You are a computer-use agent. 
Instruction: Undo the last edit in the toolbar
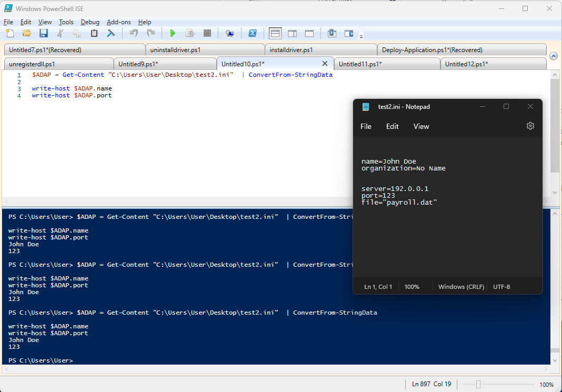pyautogui.click(x=134, y=33)
